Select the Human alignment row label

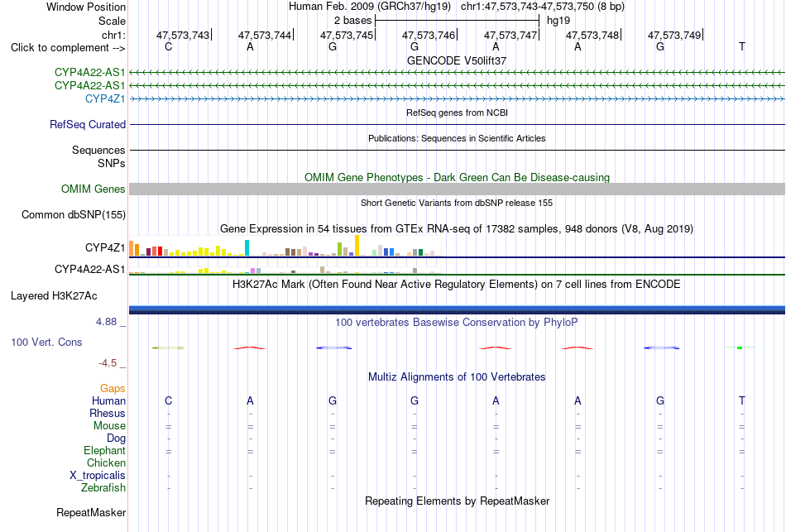pos(108,400)
